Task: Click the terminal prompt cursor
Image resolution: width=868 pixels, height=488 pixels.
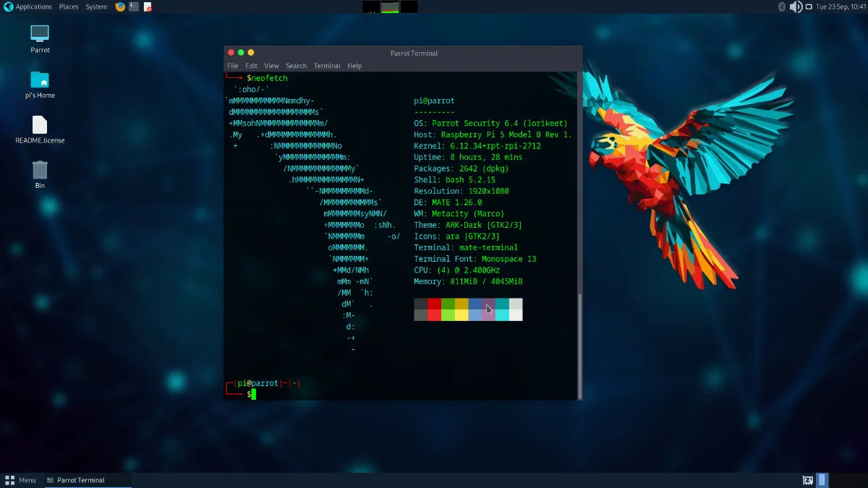Action: tap(254, 394)
